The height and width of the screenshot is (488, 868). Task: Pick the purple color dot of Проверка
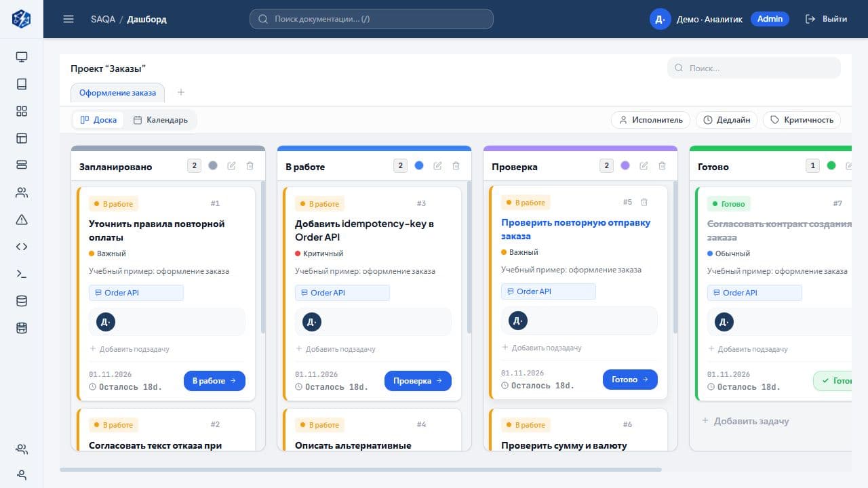[x=625, y=165]
